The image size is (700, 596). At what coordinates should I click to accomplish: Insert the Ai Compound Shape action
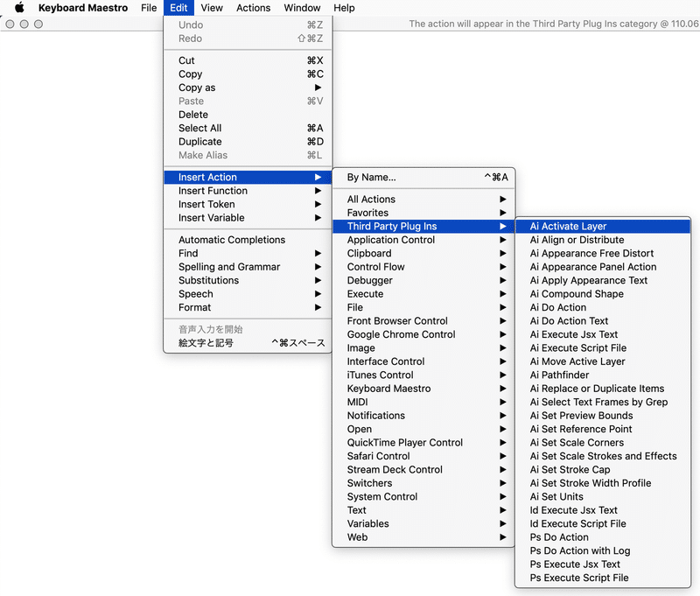603,294
